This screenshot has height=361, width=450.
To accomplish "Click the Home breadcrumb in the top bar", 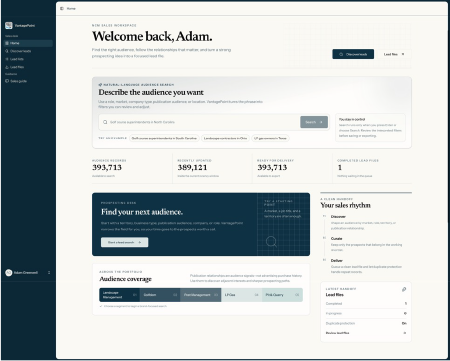I will click(71, 8).
